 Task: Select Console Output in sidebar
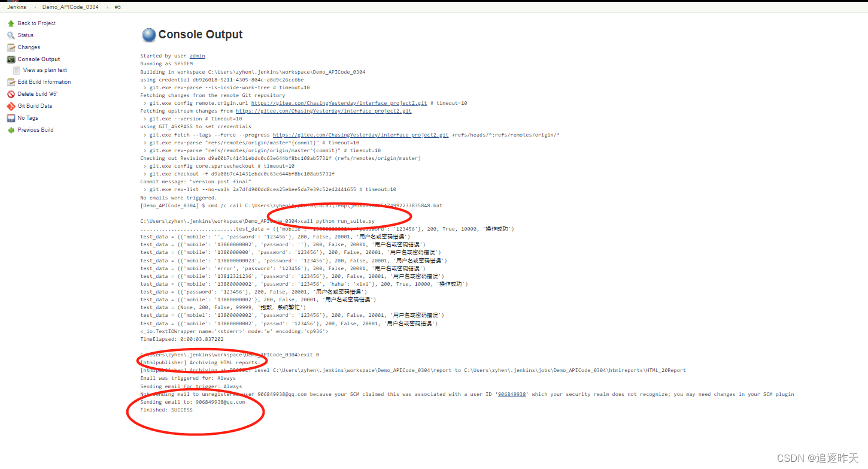point(39,59)
